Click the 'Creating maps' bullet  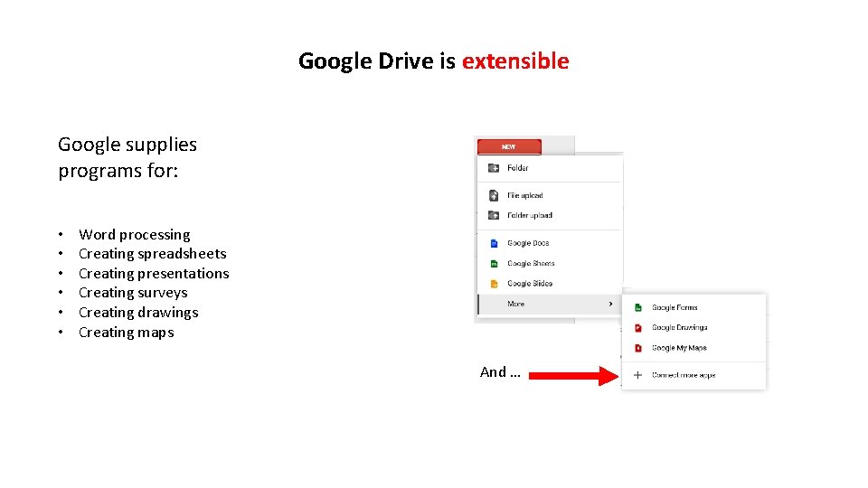[x=127, y=333]
